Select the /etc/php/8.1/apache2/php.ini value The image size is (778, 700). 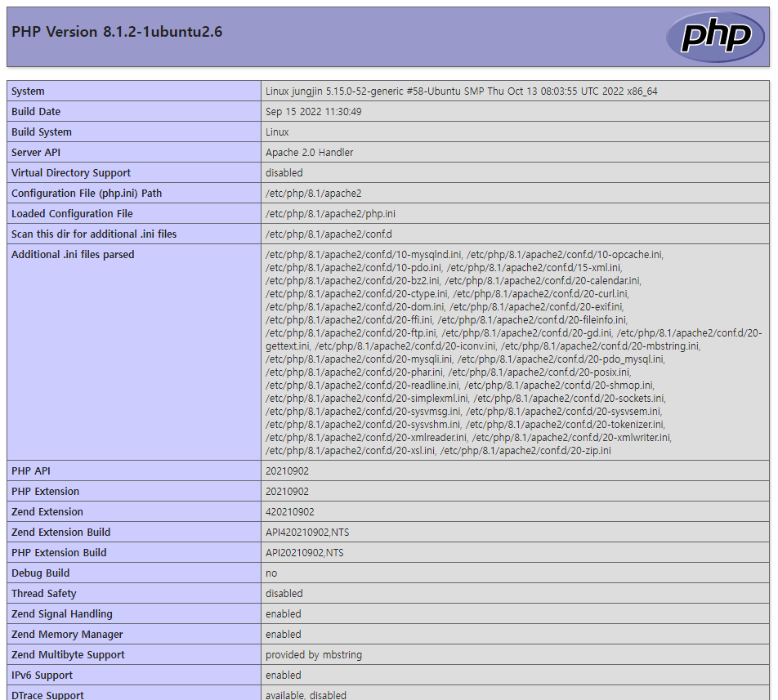(x=330, y=213)
